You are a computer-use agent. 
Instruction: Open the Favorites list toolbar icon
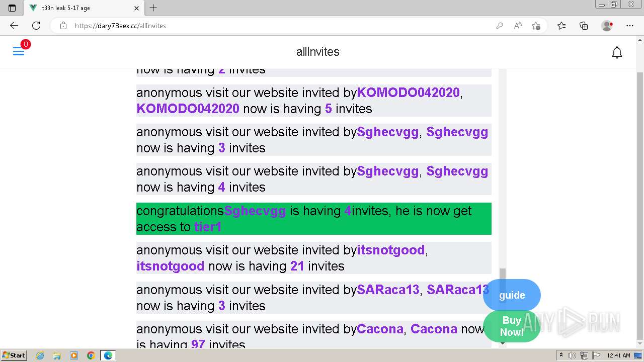[x=561, y=26]
